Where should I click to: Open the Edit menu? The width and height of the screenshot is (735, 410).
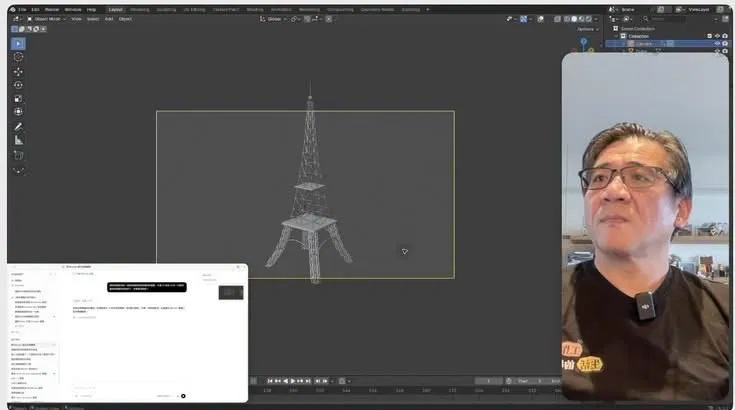(35, 9)
